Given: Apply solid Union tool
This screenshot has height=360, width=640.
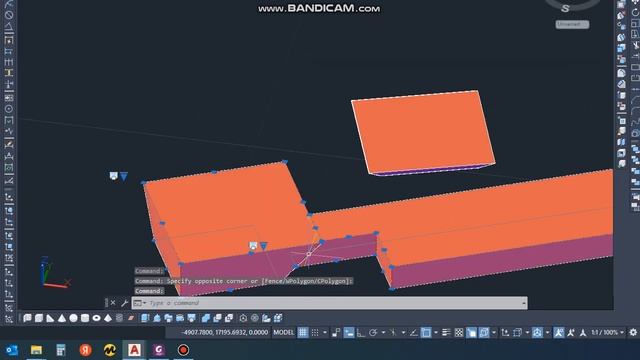Looking at the screenshot, I should tap(206, 318).
